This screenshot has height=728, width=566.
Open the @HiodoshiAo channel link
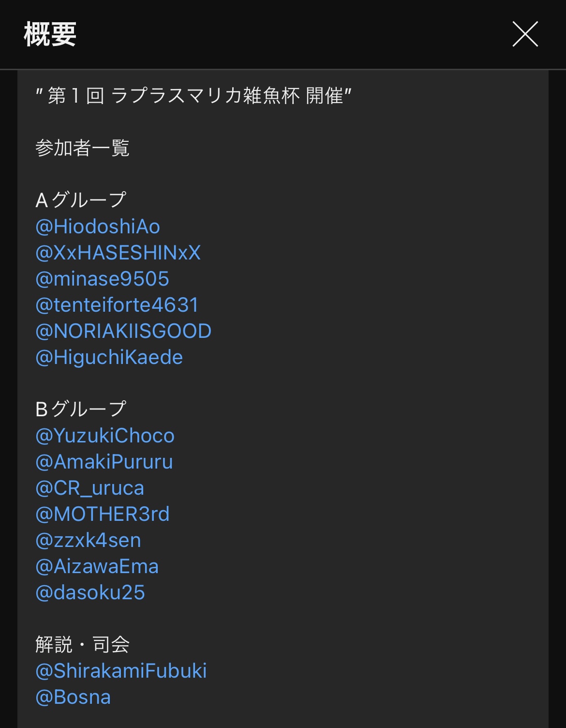(98, 227)
